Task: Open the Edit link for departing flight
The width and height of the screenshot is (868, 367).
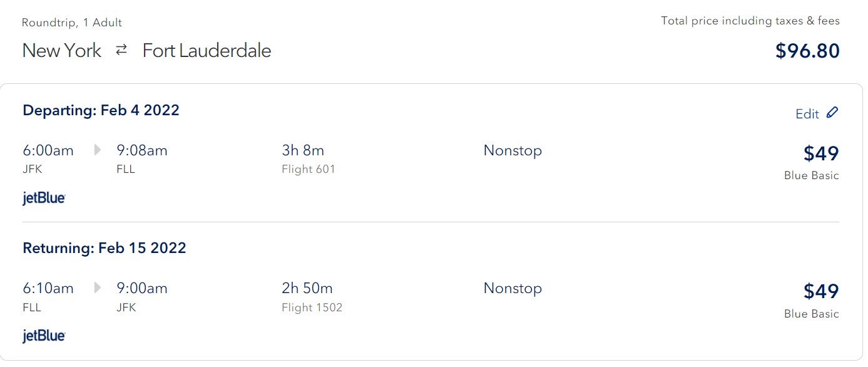Action: pos(808,113)
